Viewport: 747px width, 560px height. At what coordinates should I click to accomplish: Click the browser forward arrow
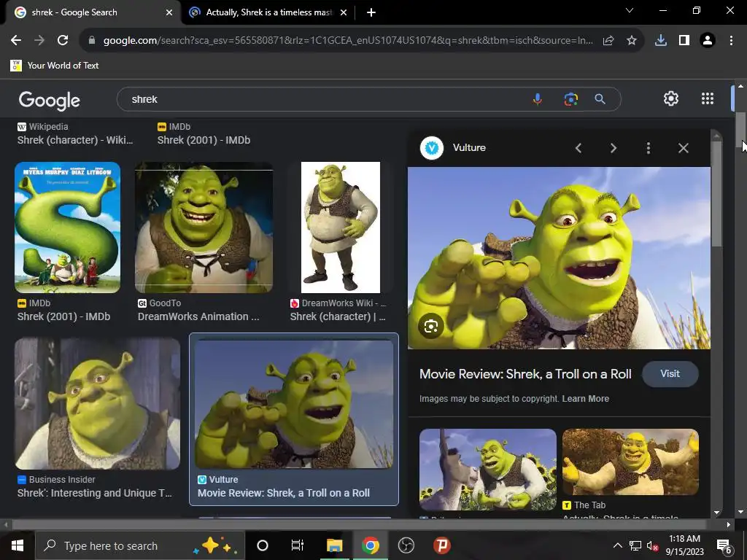(x=39, y=41)
